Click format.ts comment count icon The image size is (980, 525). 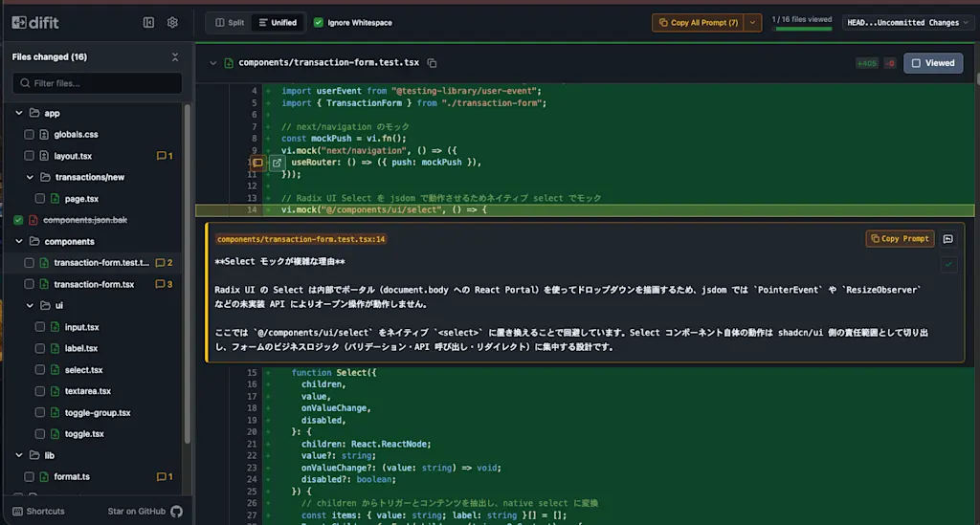(x=165, y=477)
